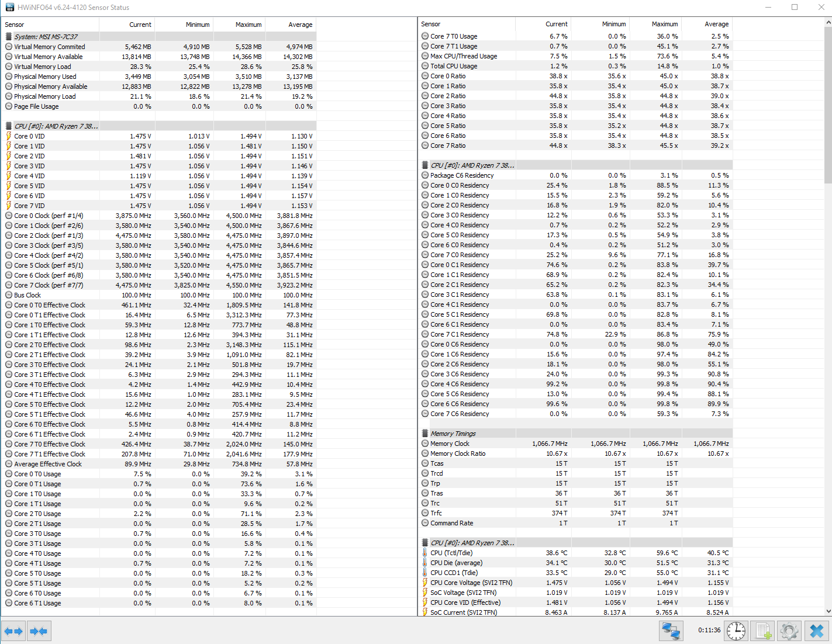
Task: Click the Sensor column header in left pane
Action: (50, 25)
